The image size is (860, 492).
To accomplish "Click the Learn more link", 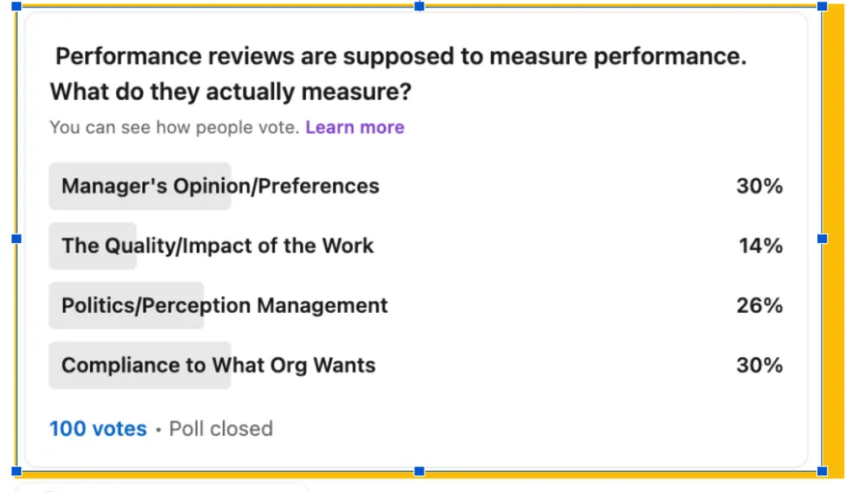I will pos(354,127).
